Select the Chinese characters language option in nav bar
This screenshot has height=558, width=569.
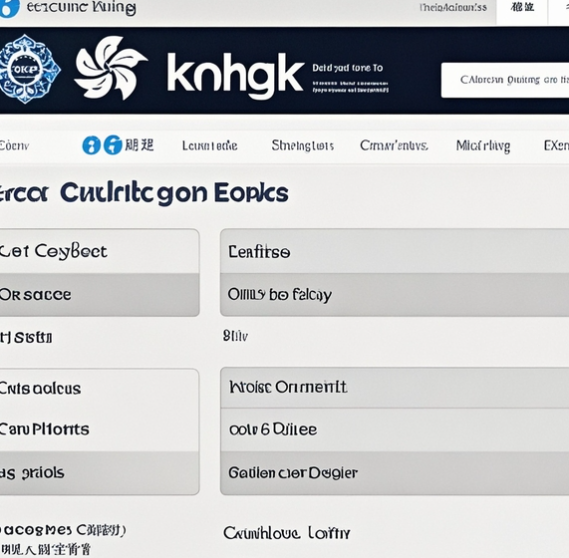(x=139, y=145)
